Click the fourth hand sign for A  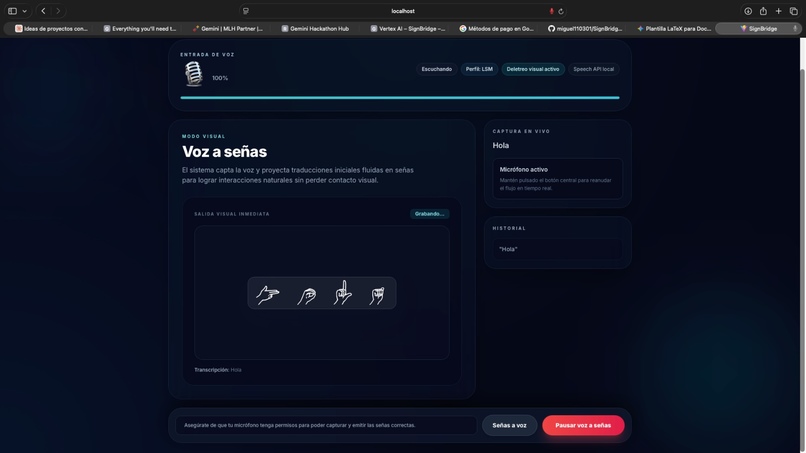pos(377,296)
